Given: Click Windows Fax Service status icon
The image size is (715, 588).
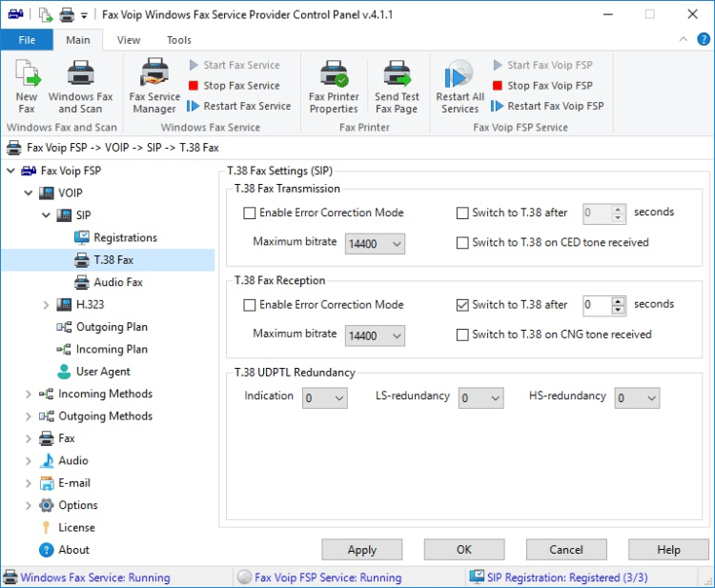Looking at the screenshot, I should coord(10,578).
